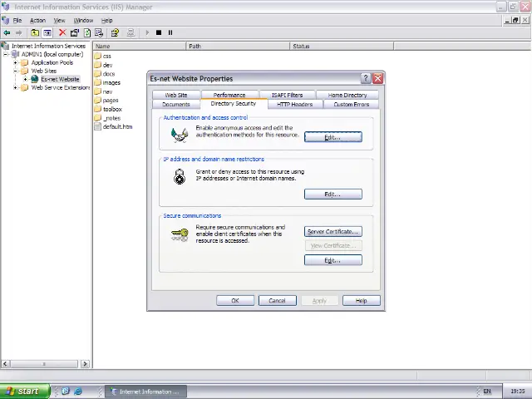
Task: Switch to the ISAPI Filters tab
Action: pyautogui.click(x=287, y=95)
